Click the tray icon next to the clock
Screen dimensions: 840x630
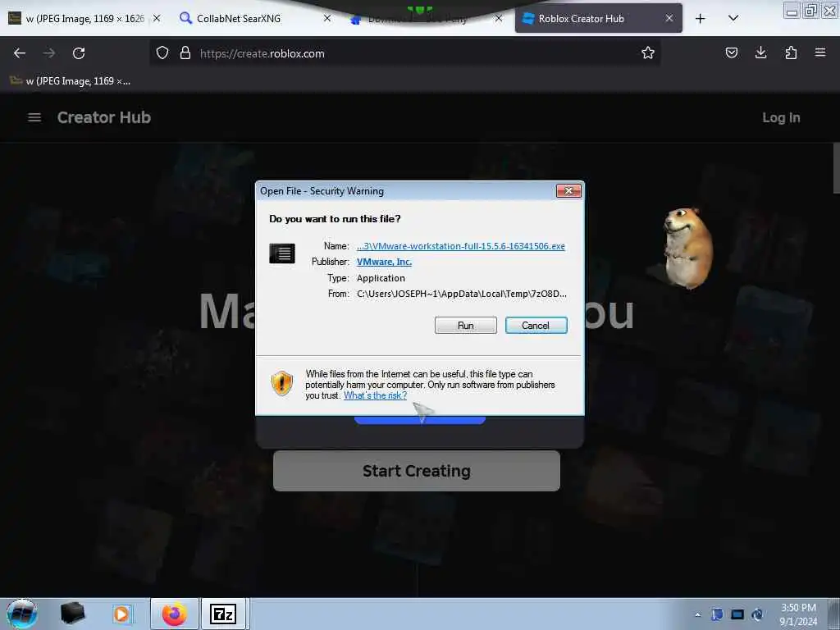coord(757,614)
